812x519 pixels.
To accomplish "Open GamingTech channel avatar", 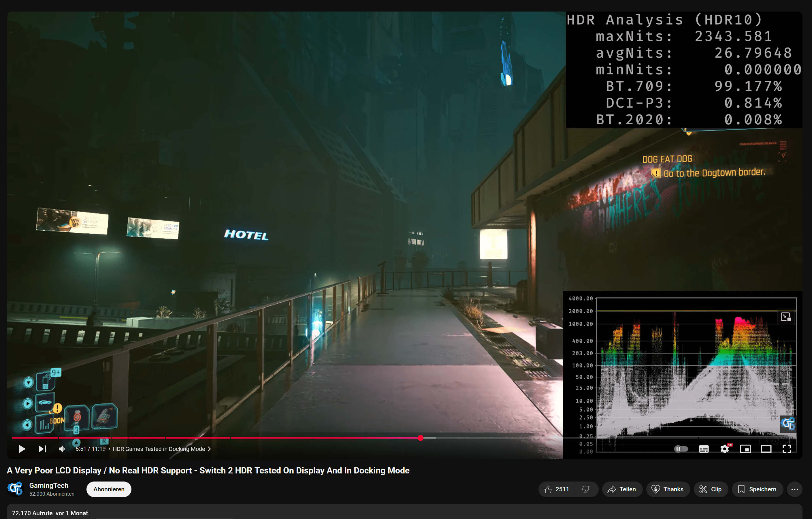I will click(15, 489).
